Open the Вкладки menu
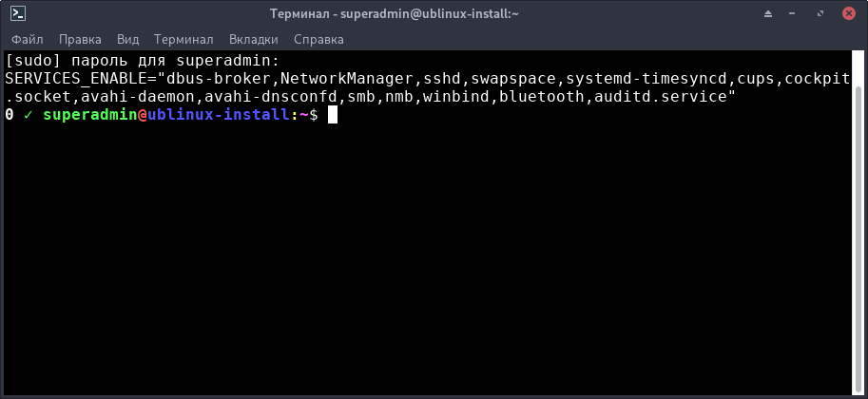 click(x=253, y=40)
